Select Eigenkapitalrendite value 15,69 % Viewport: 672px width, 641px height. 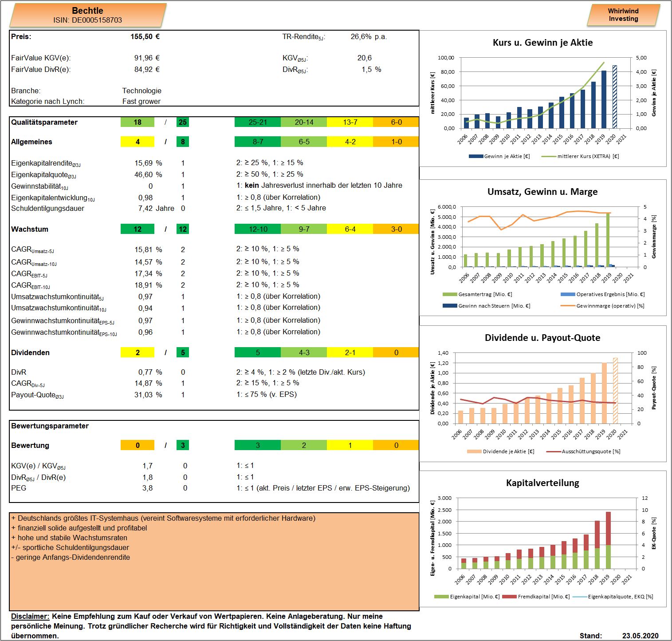148,163
